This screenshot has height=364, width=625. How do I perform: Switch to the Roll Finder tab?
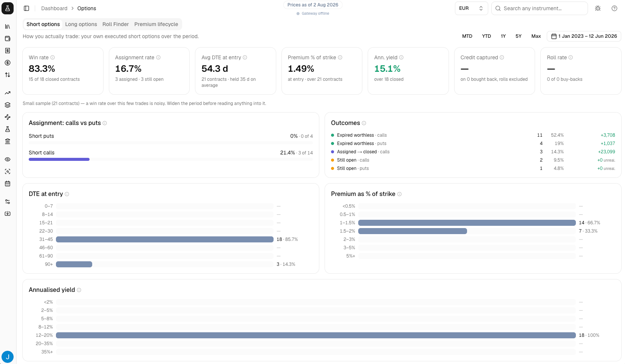point(116,24)
